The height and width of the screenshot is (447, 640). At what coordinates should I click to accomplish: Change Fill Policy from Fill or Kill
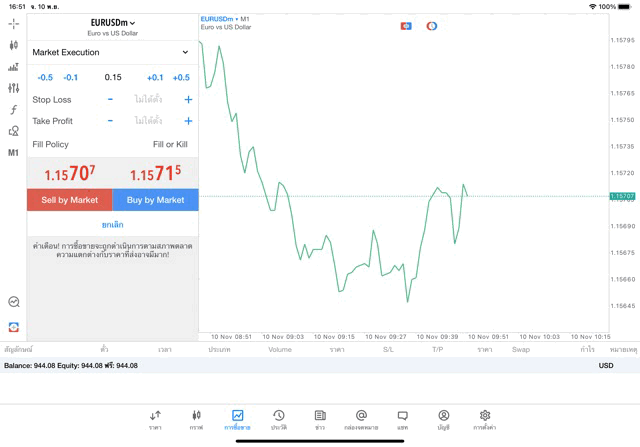(170, 144)
